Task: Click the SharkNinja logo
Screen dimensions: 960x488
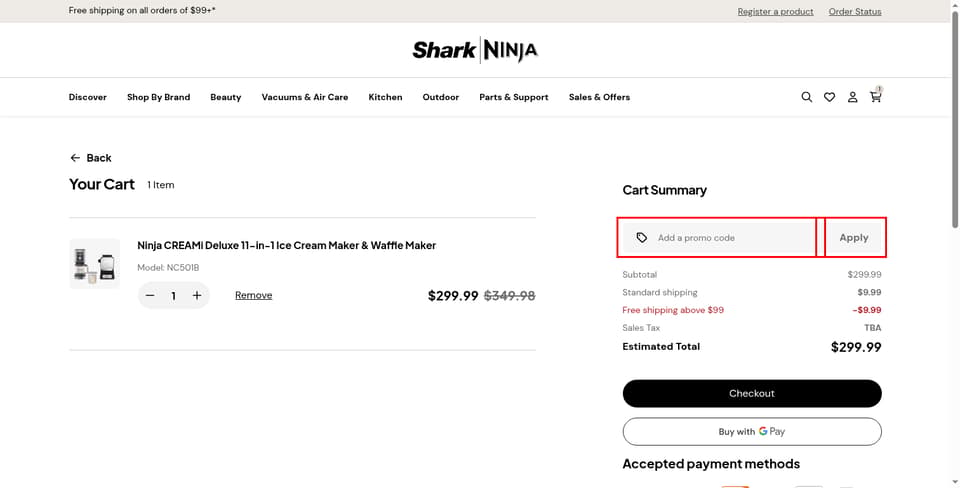Action: pyautogui.click(x=475, y=50)
